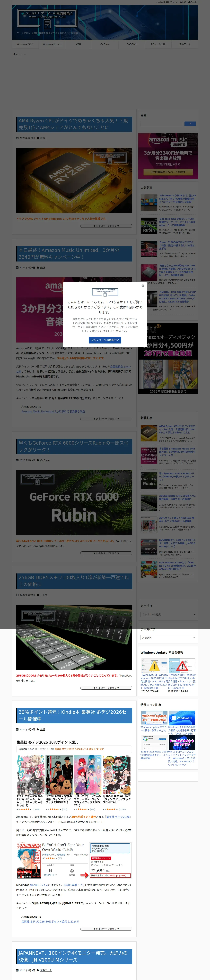Open the 月を選択 archive dropdown

[168, 638]
